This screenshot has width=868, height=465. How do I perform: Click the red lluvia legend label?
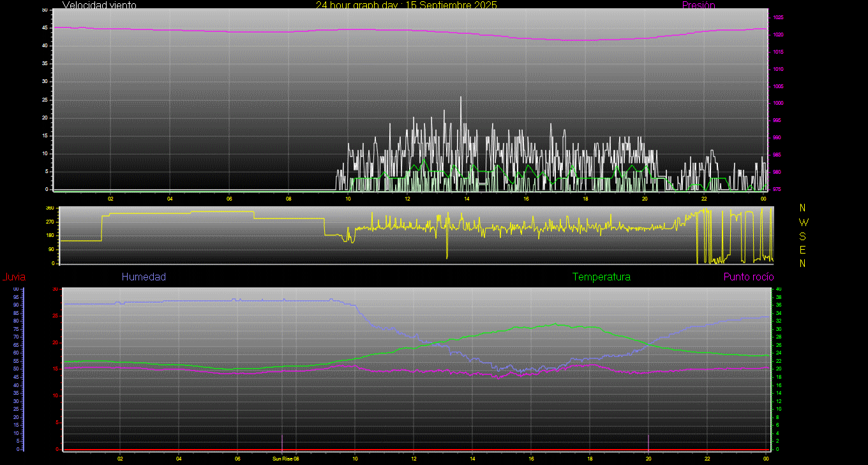[13, 277]
